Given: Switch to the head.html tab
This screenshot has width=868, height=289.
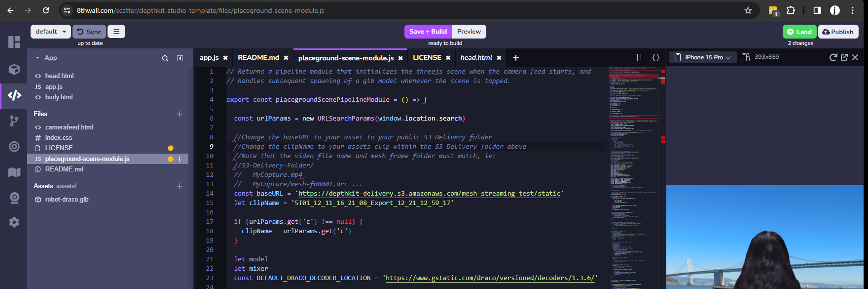Looking at the screenshot, I should click(476, 58).
